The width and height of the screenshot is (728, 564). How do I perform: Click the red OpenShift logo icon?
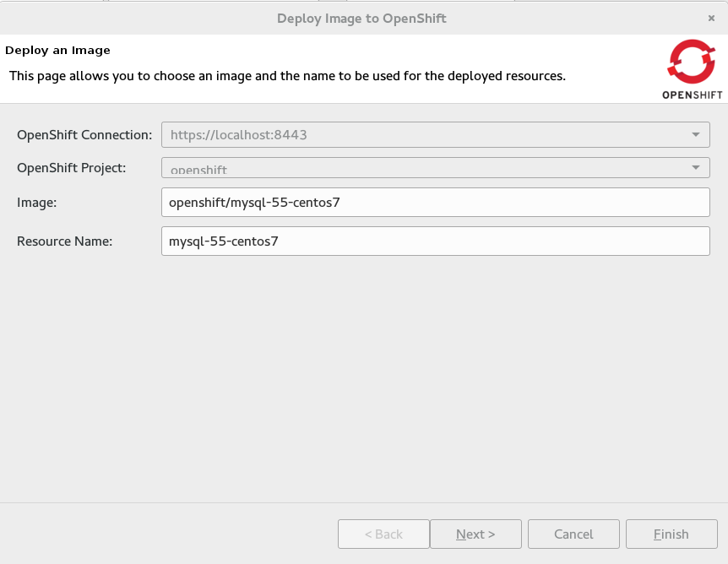[691, 62]
